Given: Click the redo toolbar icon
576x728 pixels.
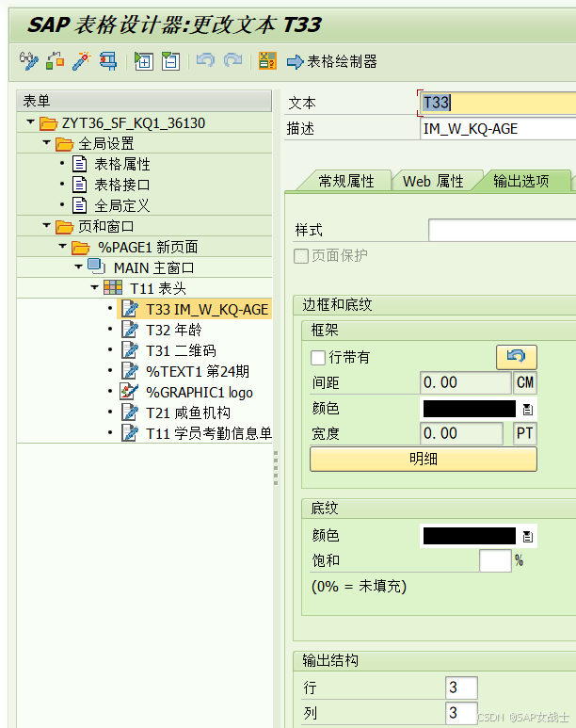Looking at the screenshot, I should pos(233,61).
